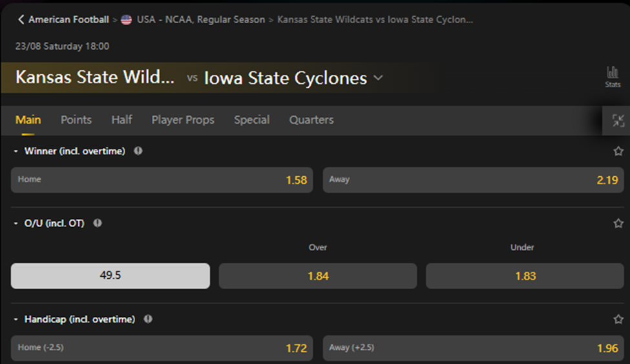Image resolution: width=630 pixels, height=364 pixels.
Task: Favorite the Handicap market star
Action: 618,319
